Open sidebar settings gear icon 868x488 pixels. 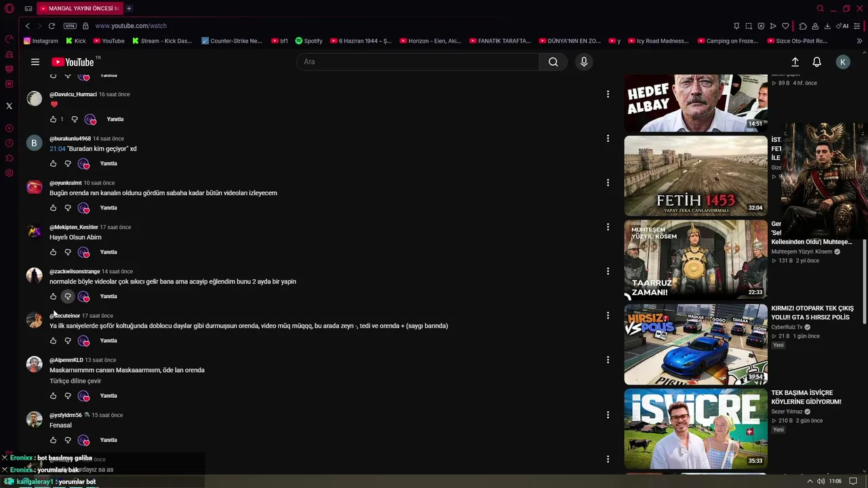point(9,173)
